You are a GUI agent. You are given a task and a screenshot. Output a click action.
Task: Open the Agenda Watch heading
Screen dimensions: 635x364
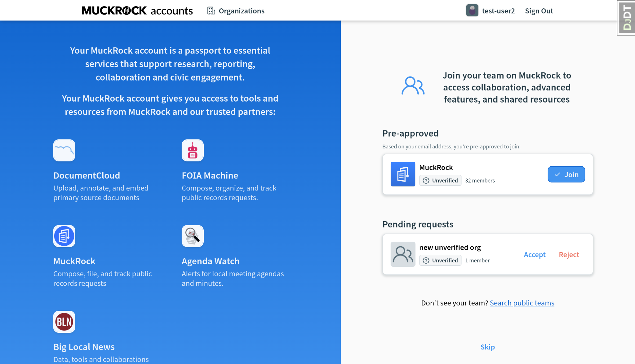[211, 261]
